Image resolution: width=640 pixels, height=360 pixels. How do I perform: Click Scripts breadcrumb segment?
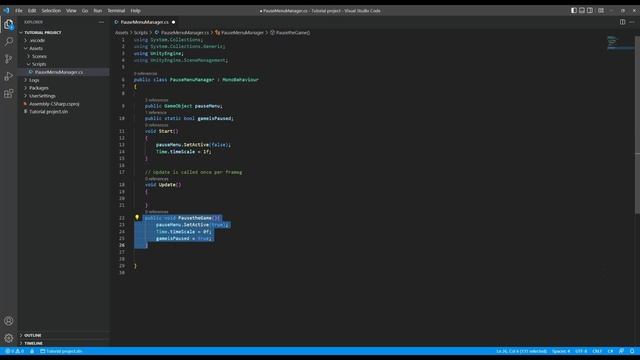[141, 33]
